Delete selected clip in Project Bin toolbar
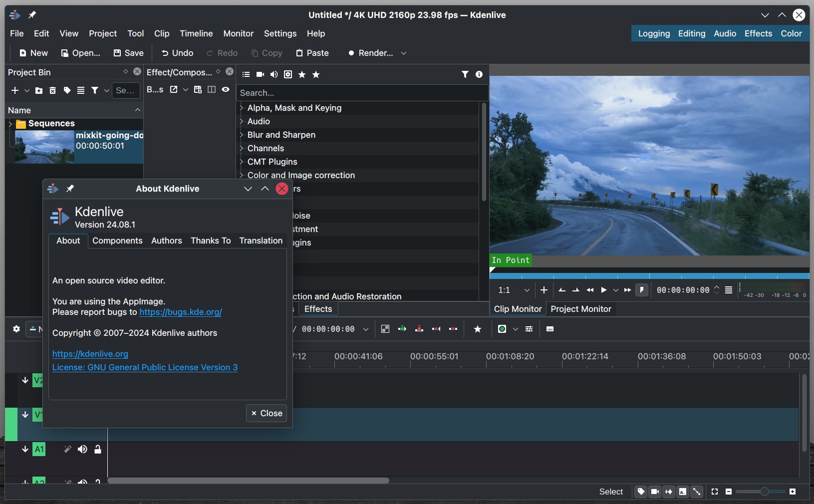Screen dimensions: 814x504 point(52,90)
